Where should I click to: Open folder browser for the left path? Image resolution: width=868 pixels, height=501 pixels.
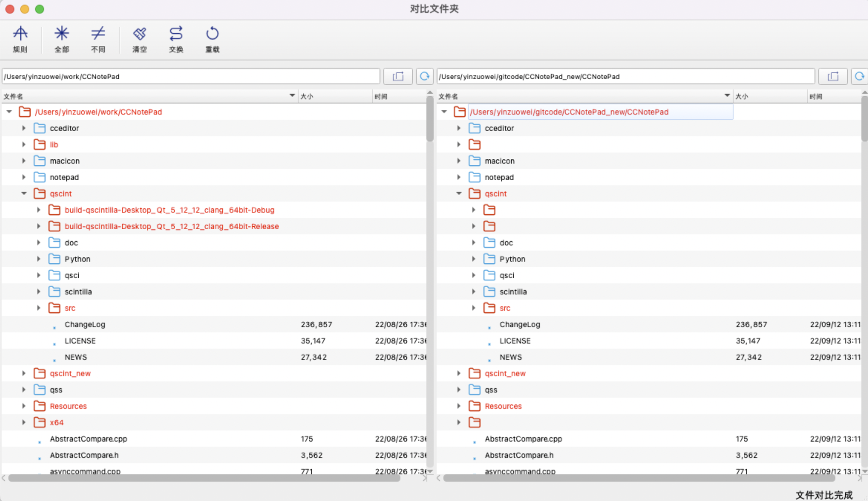pos(398,76)
